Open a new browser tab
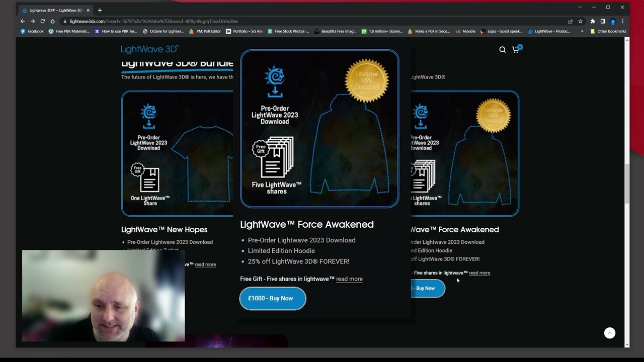 (100, 10)
